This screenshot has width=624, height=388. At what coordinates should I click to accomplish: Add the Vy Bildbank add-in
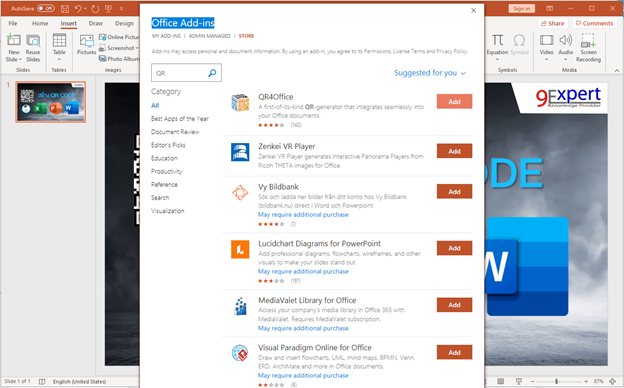coord(454,191)
